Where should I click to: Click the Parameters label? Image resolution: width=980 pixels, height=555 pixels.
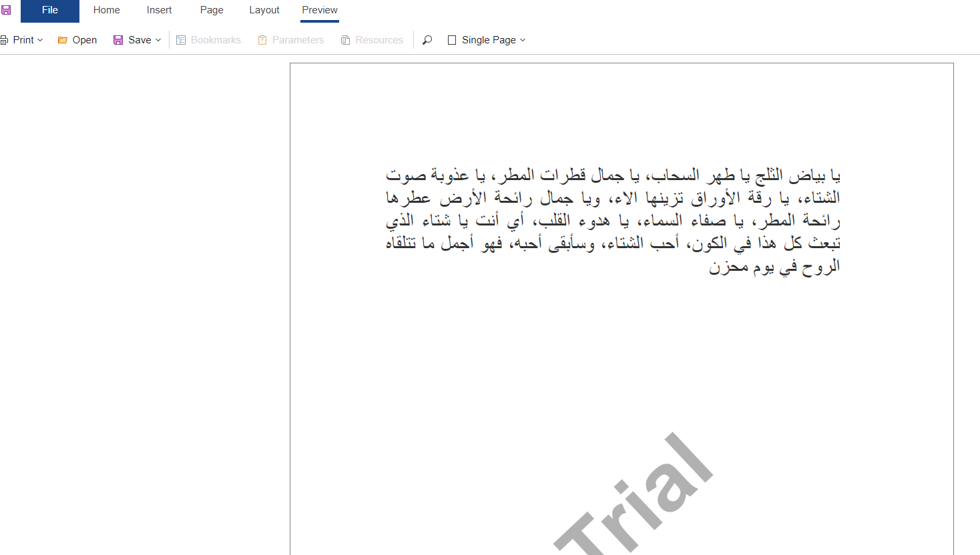(298, 40)
